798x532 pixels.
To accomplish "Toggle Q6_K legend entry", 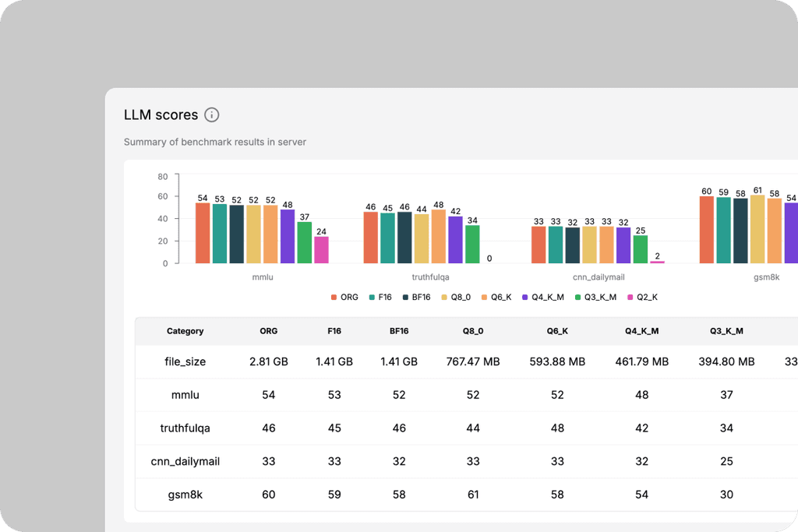I will (x=496, y=297).
